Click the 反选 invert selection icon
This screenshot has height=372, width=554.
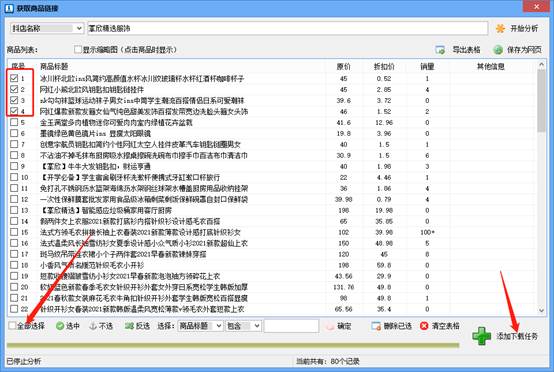pyautogui.click(x=129, y=326)
